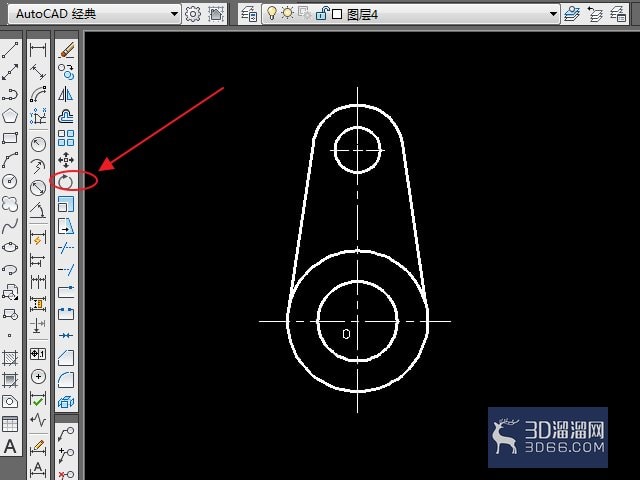Select the Aligned dimension tool
The width and height of the screenshot is (640, 480).
coord(38,72)
